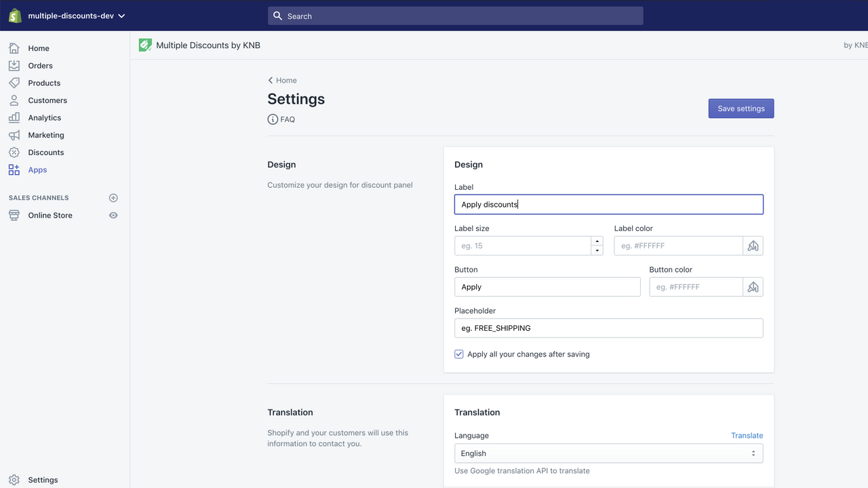The width and height of the screenshot is (868, 488).
Task: Click the Translate link in Translation section
Action: [747, 435]
